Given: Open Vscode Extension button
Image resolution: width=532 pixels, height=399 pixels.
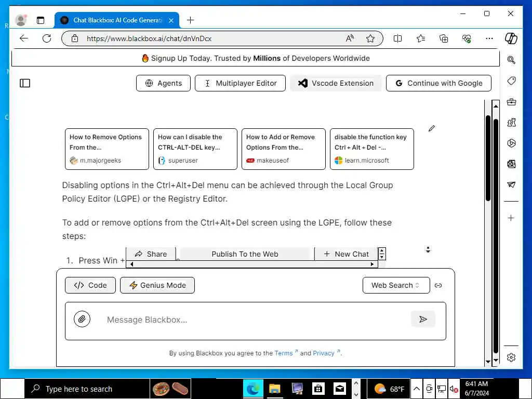Looking at the screenshot, I should pyautogui.click(x=336, y=83).
